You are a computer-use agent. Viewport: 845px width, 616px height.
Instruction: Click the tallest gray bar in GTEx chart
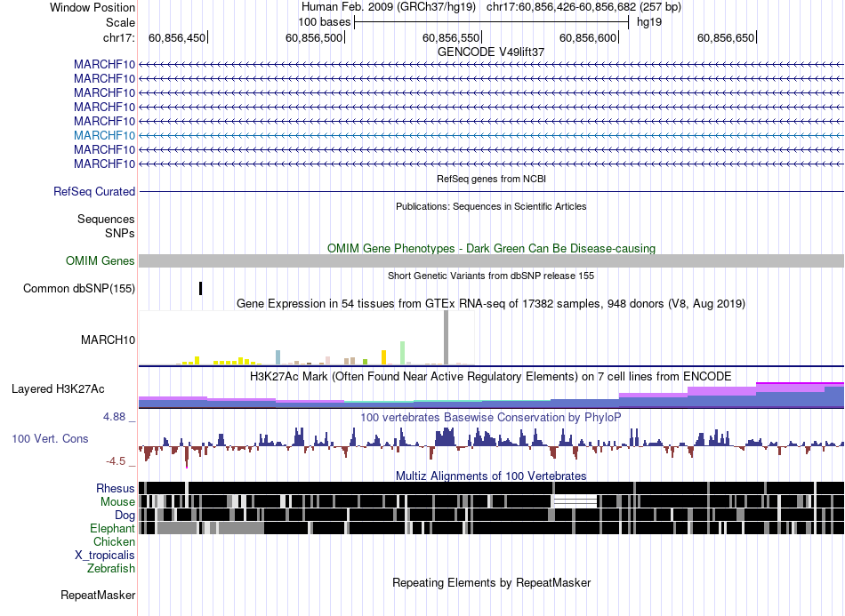[x=446, y=338]
